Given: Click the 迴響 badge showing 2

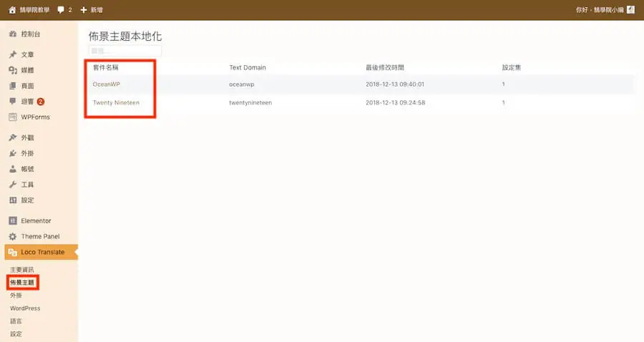Looking at the screenshot, I should 41,102.
